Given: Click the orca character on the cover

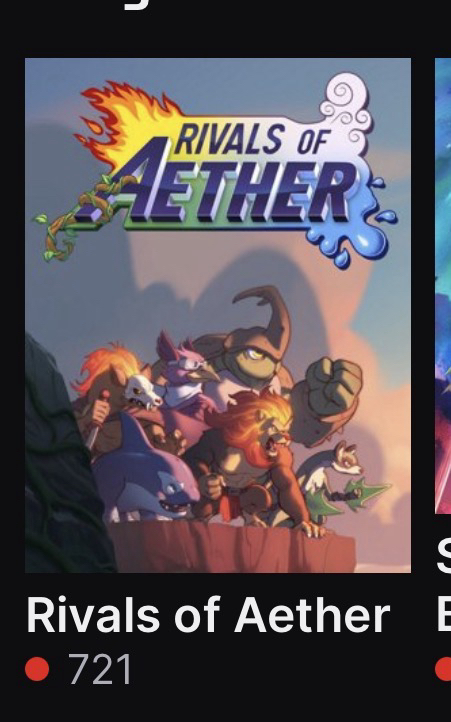Looking at the screenshot, I should coord(146,474).
